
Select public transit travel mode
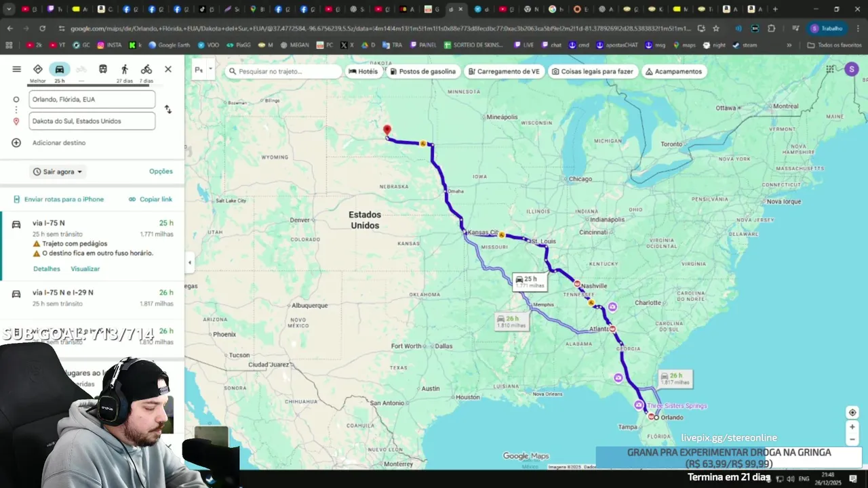tap(103, 69)
